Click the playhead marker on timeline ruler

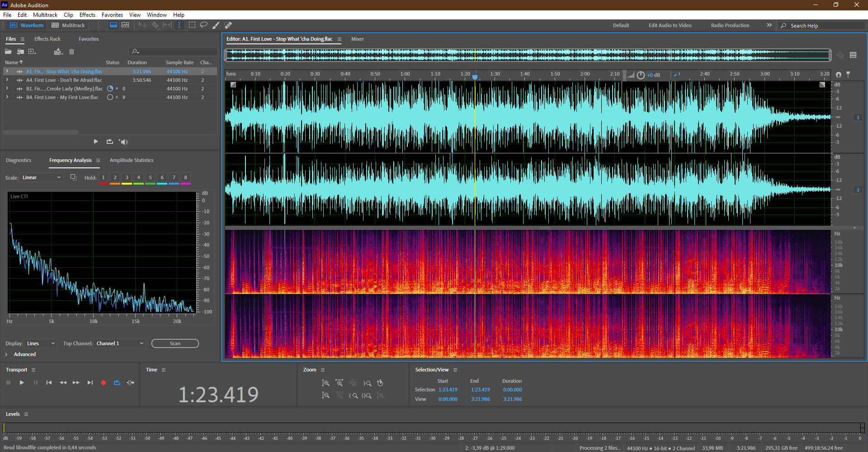click(x=475, y=77)
